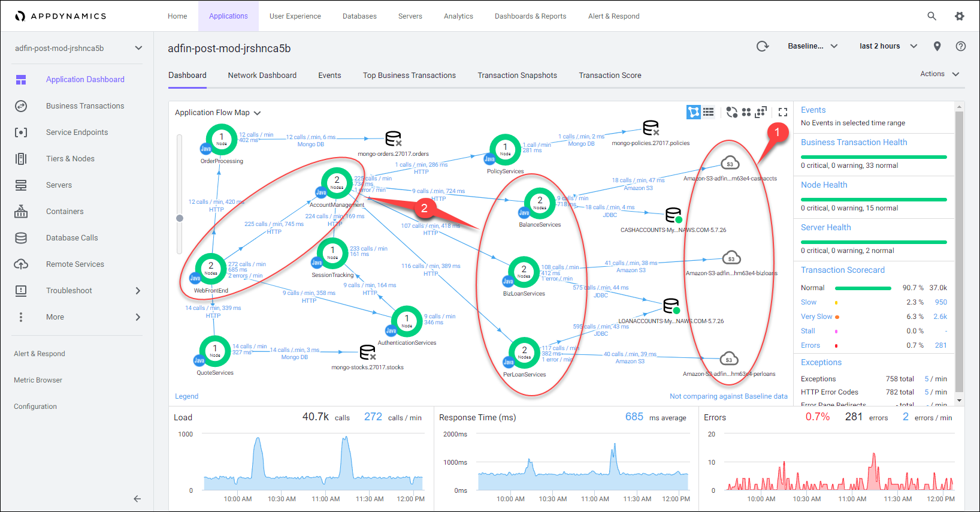Viewport: 980px width, 512px height.
Task: Click the Legend link
Action: click(186, 396)
